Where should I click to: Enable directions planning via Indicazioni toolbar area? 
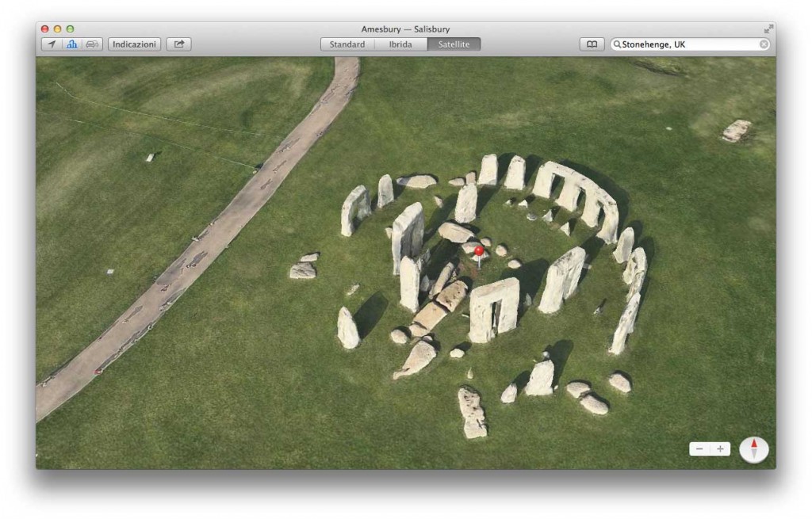[133, 44]
